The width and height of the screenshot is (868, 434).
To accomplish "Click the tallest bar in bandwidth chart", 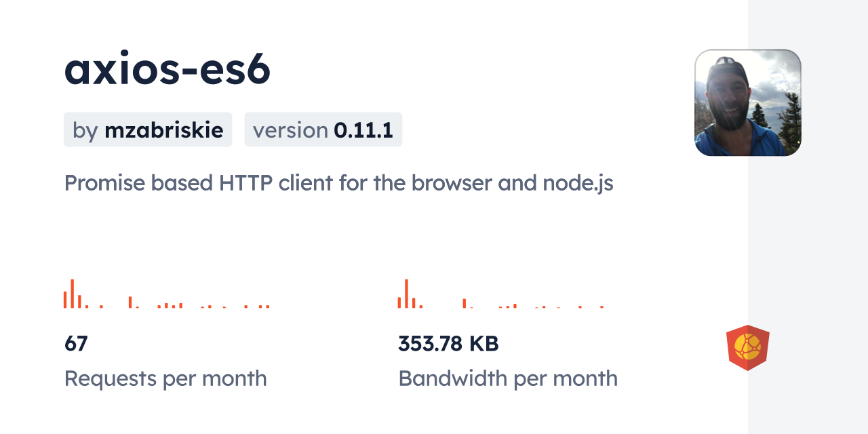I will (x=406, y=294).
